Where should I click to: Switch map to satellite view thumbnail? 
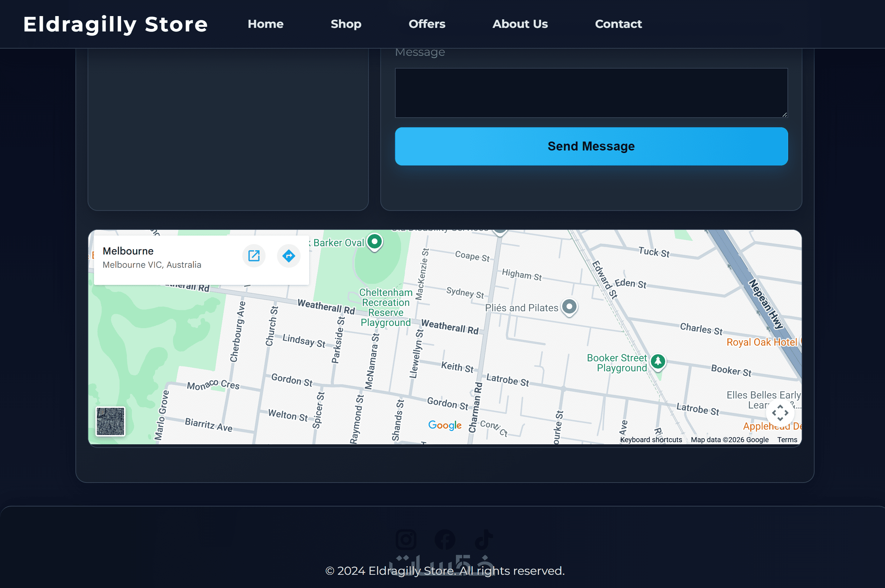click(x=110, y=421)
